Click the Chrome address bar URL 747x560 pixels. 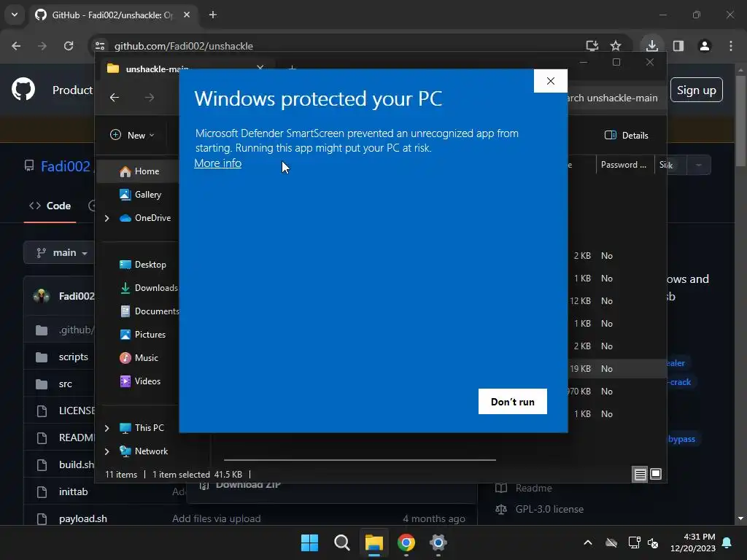(184, 46)
